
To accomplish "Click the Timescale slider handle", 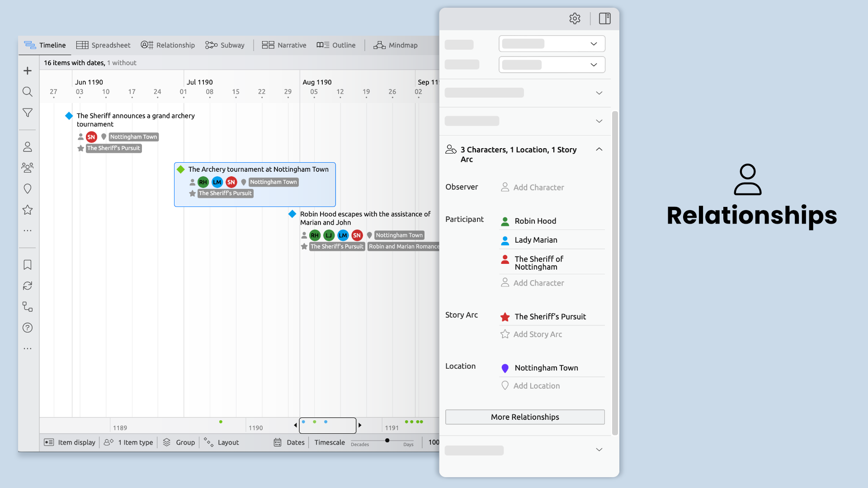I will pos(387,441).
